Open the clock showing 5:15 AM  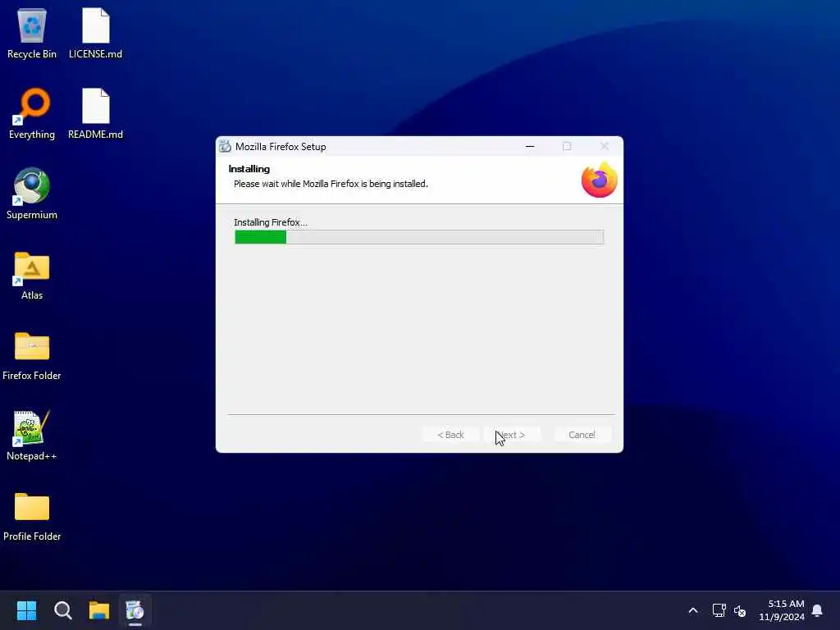[782, 610]
